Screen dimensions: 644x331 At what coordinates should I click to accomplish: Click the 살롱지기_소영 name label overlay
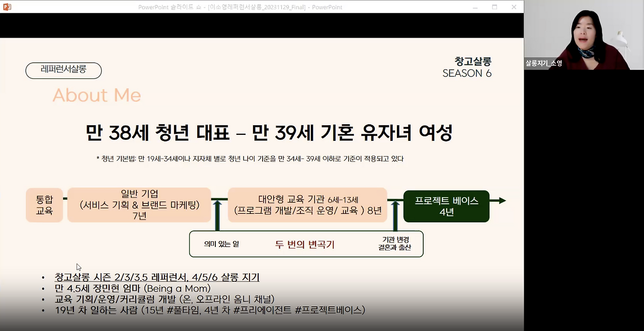[544, 64]
